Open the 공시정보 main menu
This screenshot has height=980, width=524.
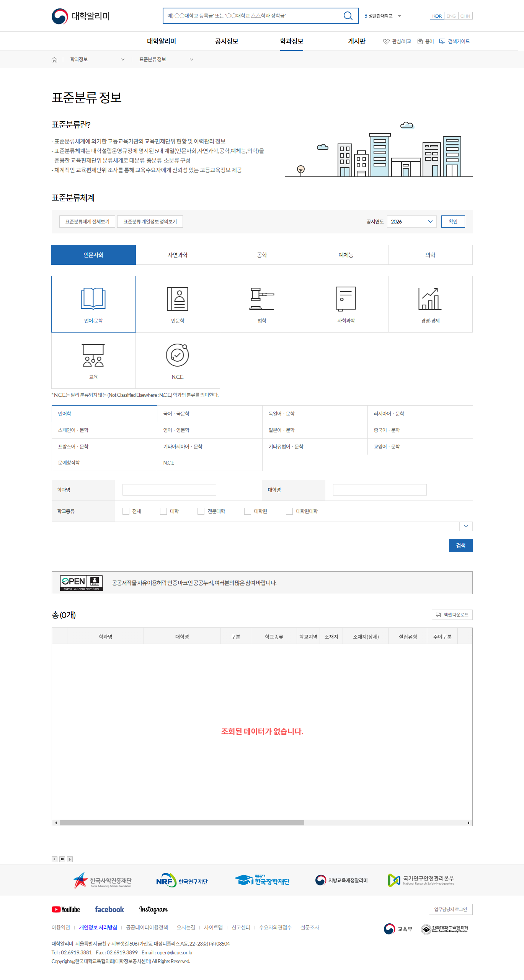(227, 41)
